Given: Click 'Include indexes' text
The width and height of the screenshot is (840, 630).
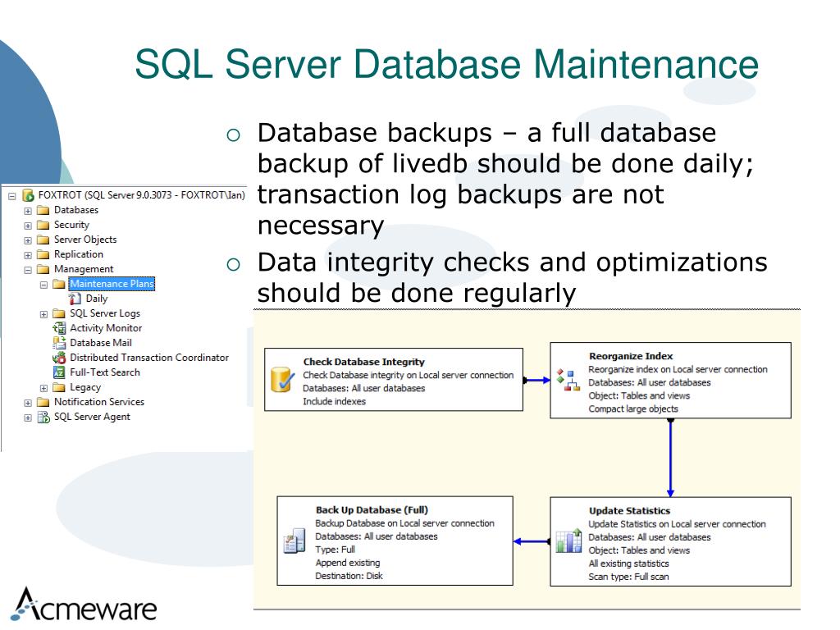Looking at the screenshot, I should coord(335,401).
